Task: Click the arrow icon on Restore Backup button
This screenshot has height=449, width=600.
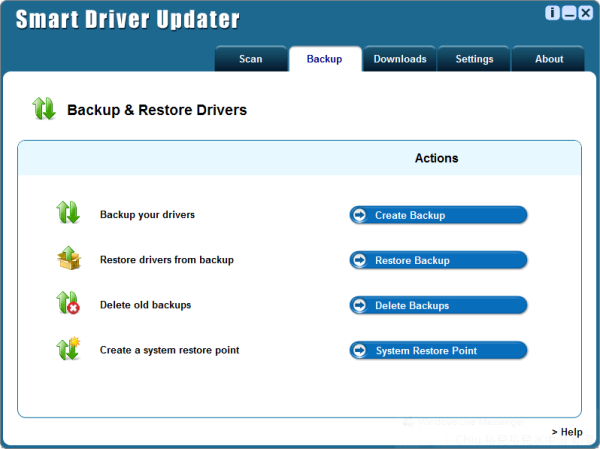Action: point(360,260)
